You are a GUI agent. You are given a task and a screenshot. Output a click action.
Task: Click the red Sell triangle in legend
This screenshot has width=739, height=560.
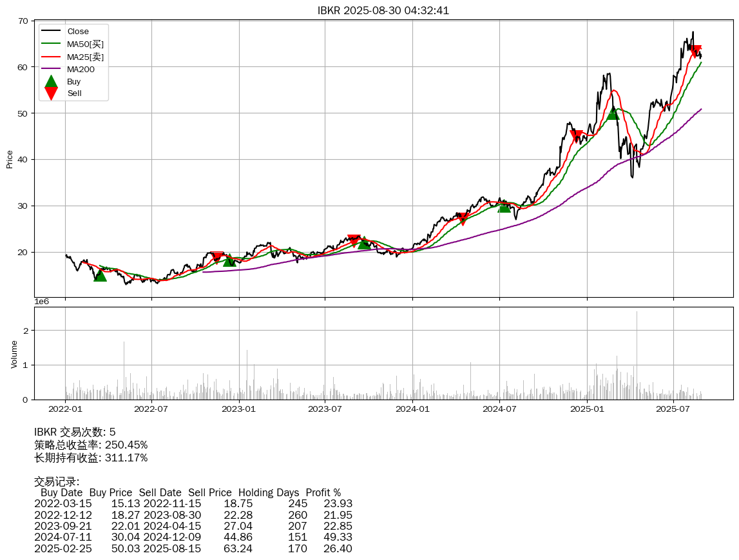(x=52, y=93)
